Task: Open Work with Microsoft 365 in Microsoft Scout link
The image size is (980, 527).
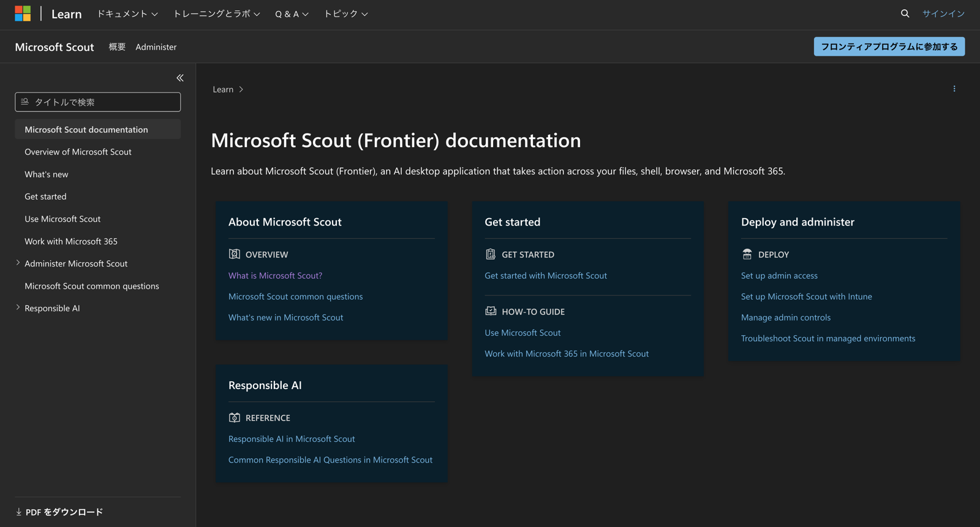Action: pos(567,354)
